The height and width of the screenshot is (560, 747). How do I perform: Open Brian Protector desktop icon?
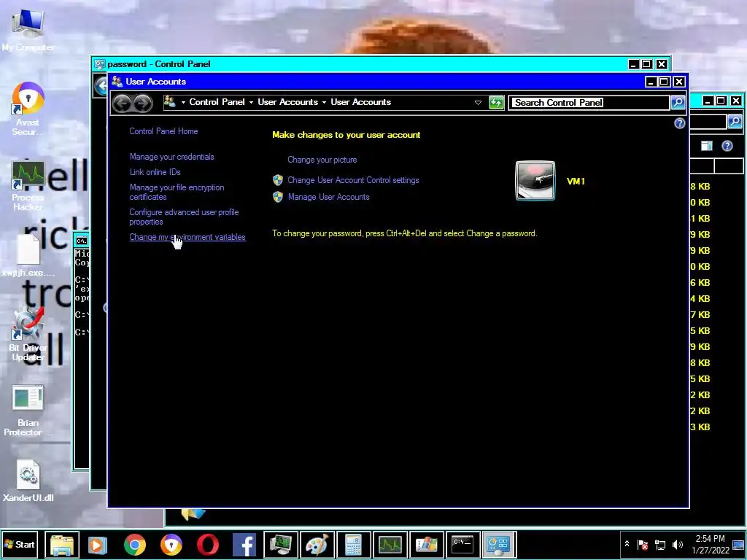click(28, 411)
